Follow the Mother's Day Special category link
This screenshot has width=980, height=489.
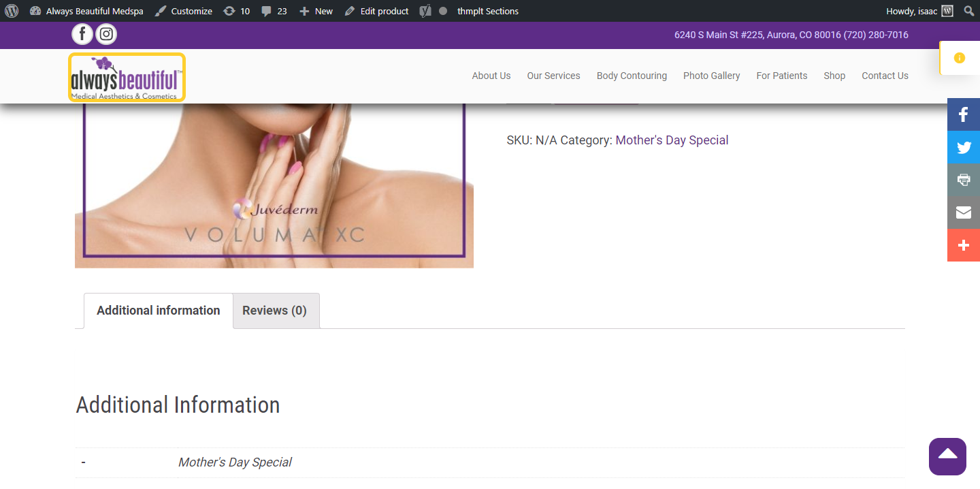point(672,140)
